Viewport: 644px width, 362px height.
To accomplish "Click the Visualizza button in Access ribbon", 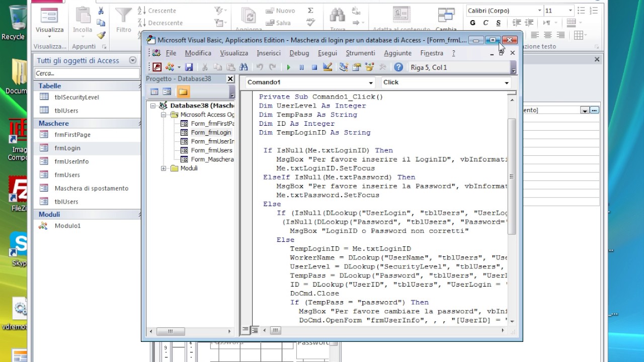I will point(49,22).
